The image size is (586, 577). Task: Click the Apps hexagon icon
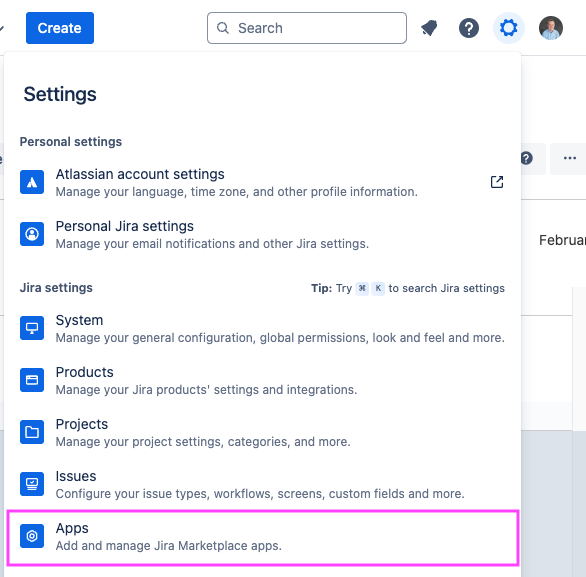[x=32, y=536]
